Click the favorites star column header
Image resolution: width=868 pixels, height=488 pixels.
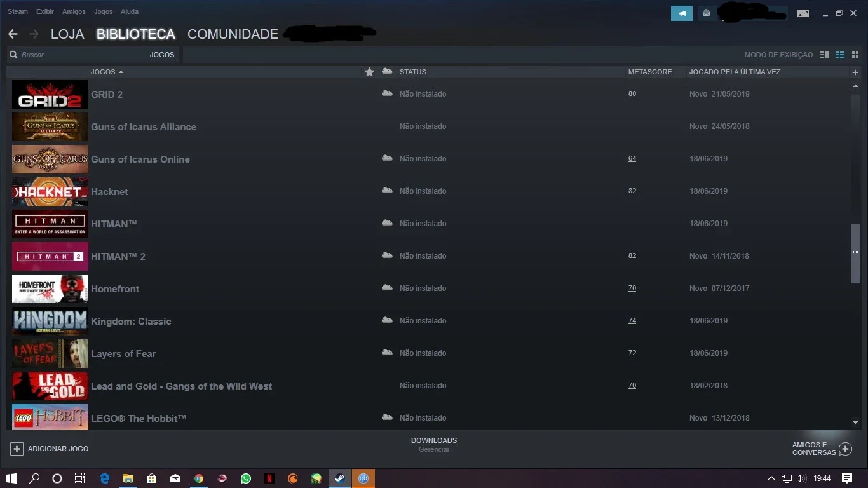[369, 72]
